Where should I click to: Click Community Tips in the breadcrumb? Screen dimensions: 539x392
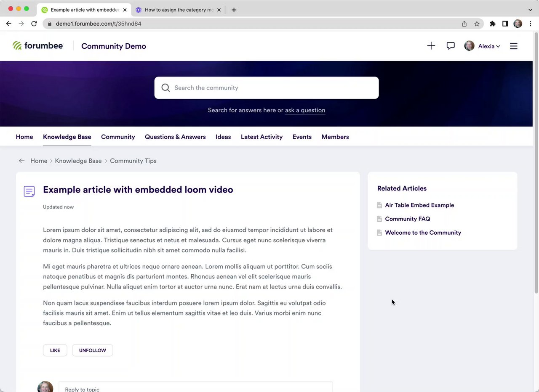133,161
